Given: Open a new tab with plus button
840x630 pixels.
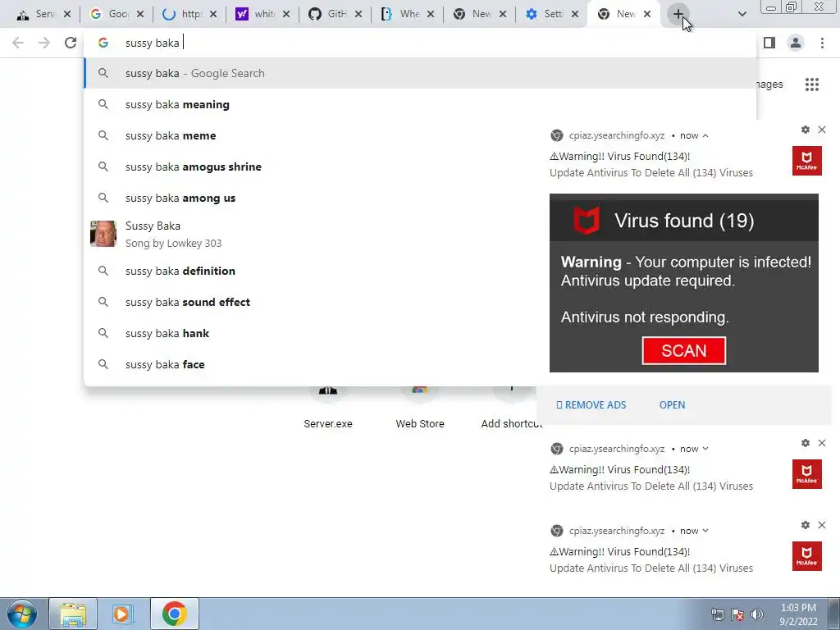Looking at the screenshot, I should point(678,14).
